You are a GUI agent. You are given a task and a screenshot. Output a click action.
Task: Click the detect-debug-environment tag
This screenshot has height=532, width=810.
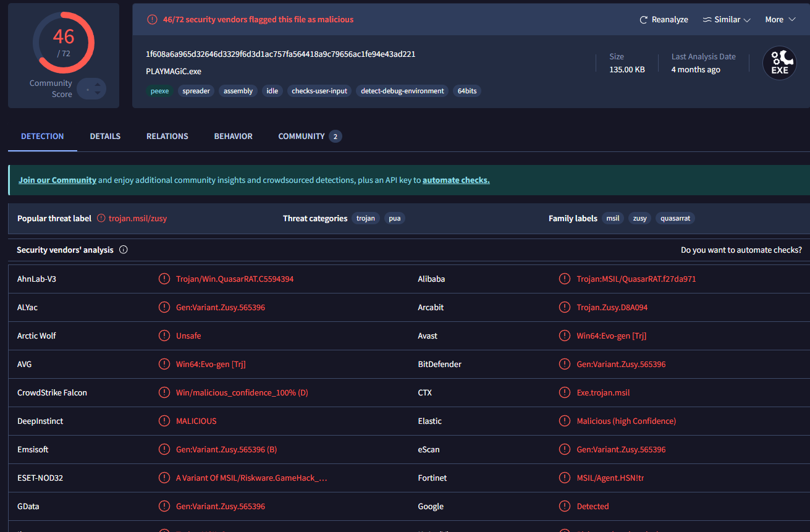tap(402, 91)
